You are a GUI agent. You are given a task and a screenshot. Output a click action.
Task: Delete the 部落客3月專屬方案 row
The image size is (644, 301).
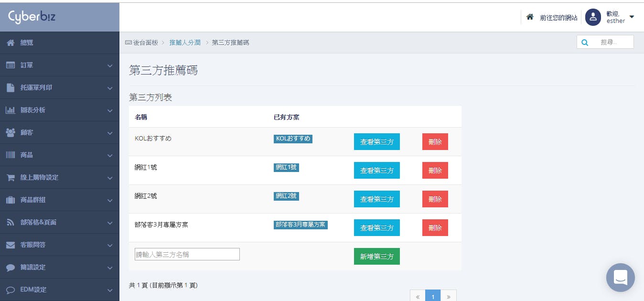click(435, 228)
